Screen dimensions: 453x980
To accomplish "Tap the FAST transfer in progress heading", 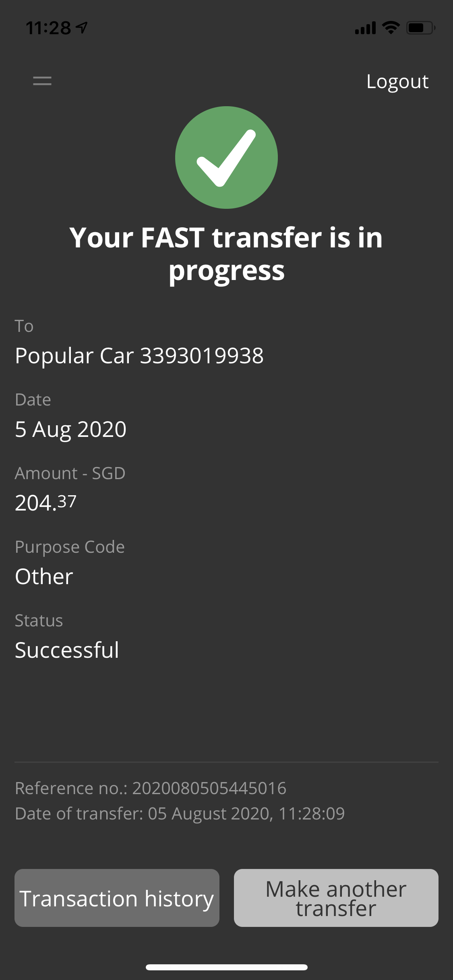I will click(x=226, y=253).
